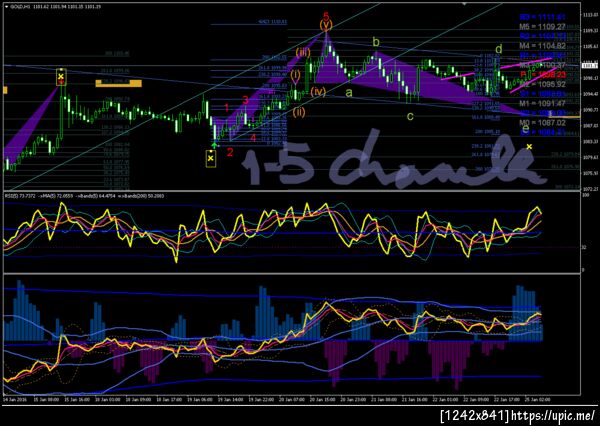Click the boxed yellow X marker below 19 Jan low
The height and width of the screenshot is (426, 600).
coord(210,158)
